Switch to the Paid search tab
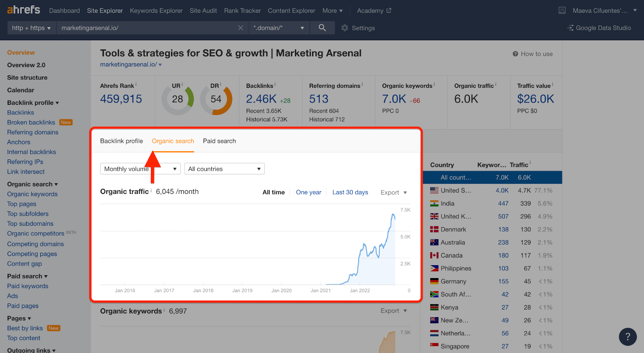Viewport: 644px width, 353px height. tap(219, 141)
